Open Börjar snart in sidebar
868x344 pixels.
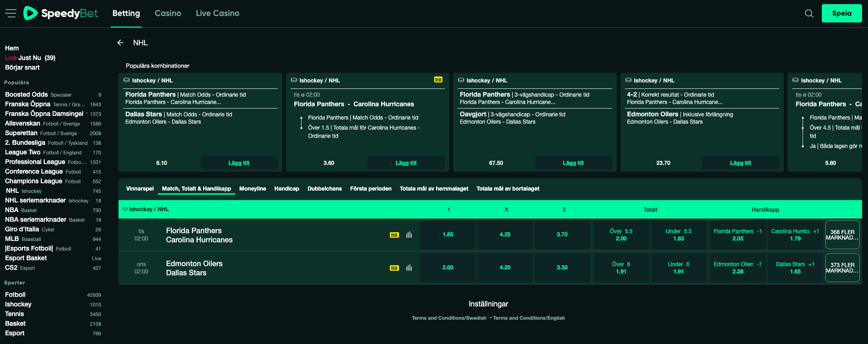point(22,67)
